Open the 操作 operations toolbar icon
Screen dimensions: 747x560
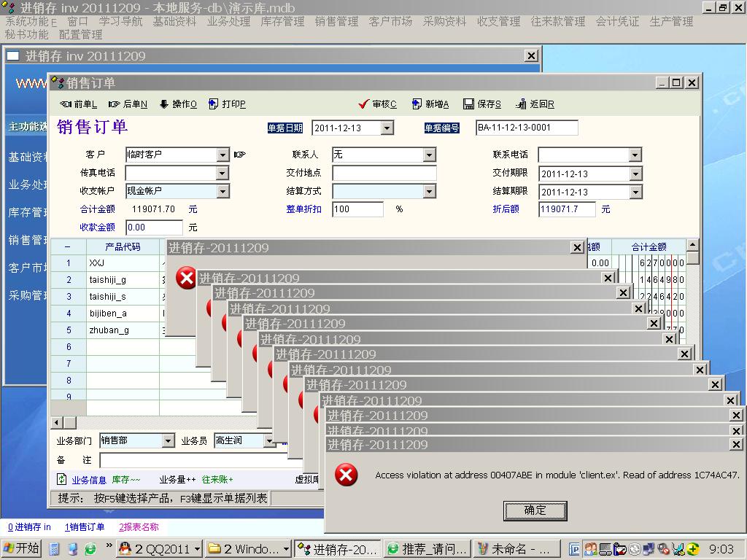pos(164,104)
